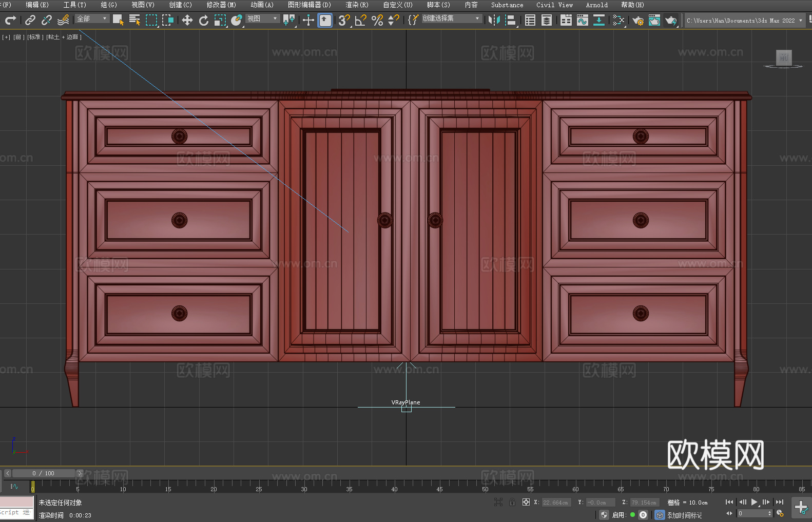
Task: Toggle Absolute/Offset transform mode icon
Action: tap(526, 502)
